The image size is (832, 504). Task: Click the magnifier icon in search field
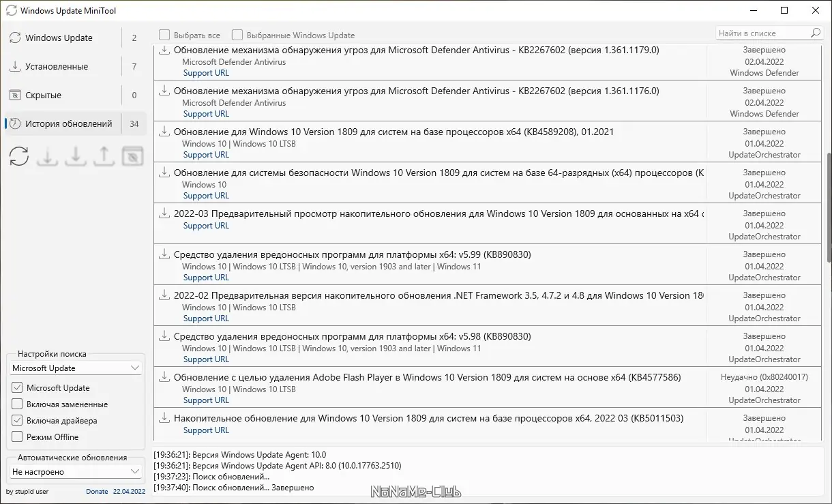(816, 33)
